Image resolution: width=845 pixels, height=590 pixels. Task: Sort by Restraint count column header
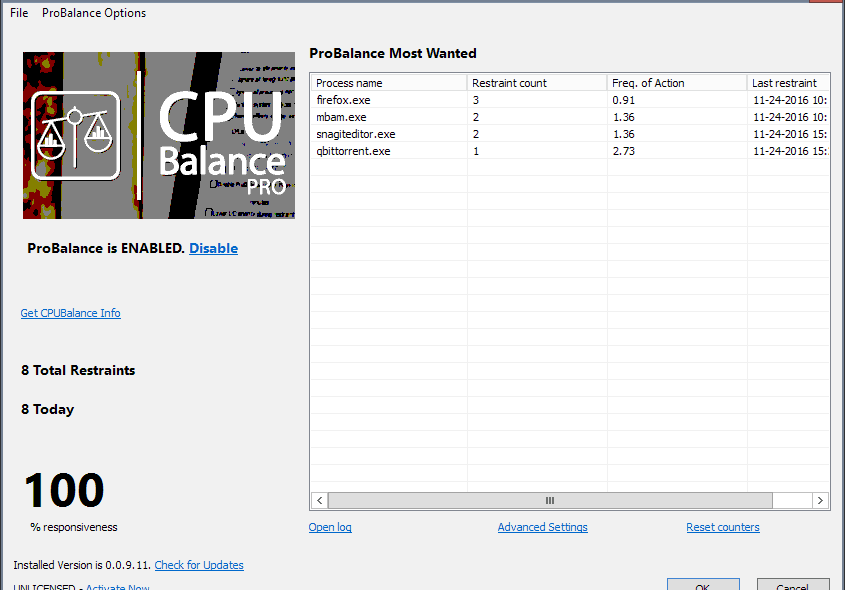point(537,83)
